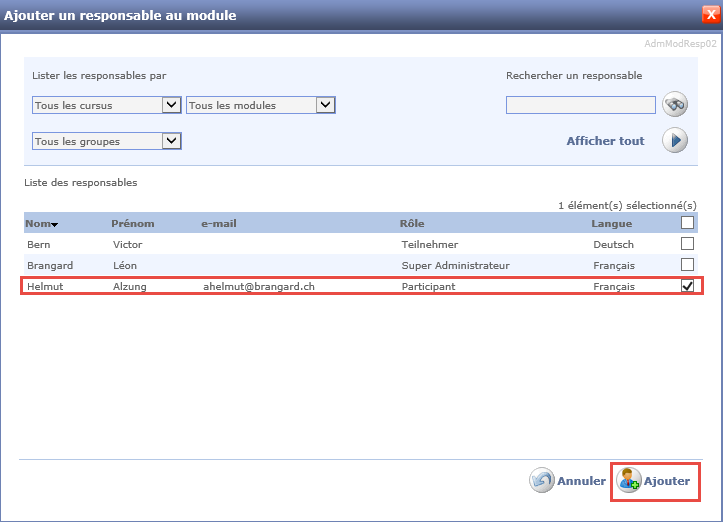Click the Annuler undo arrow icon
Viewport: 723px width, 522px height.
point(542,481)
